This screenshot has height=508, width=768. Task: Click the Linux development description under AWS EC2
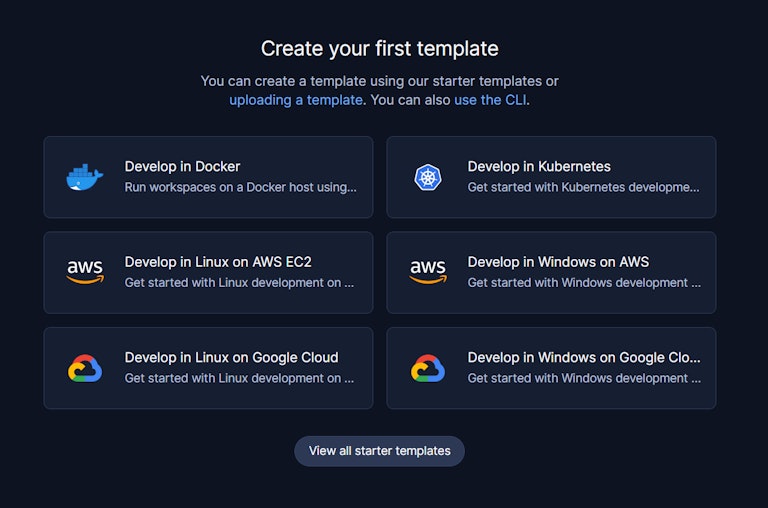(239, 283)
